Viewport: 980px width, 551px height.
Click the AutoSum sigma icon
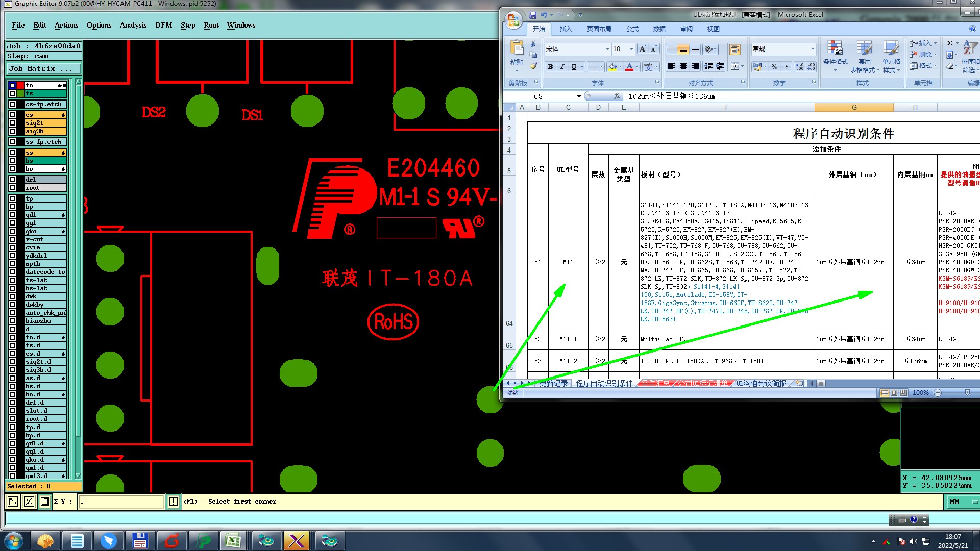[949, 43]
